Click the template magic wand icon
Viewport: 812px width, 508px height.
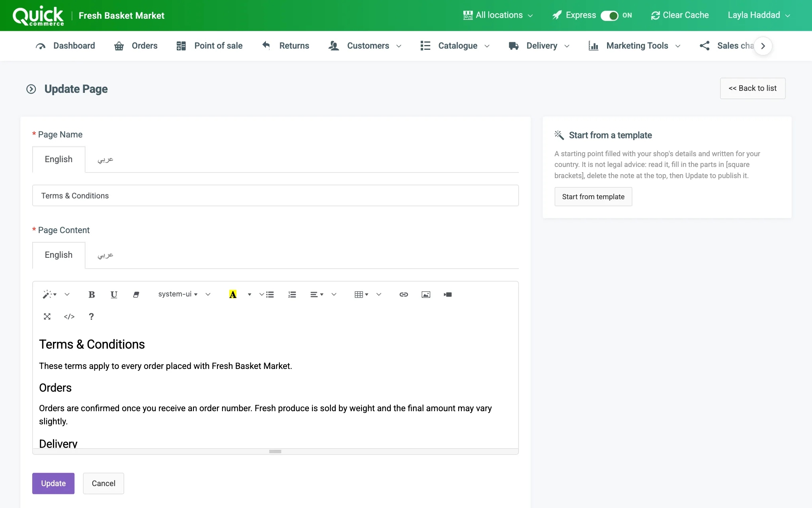559,135
